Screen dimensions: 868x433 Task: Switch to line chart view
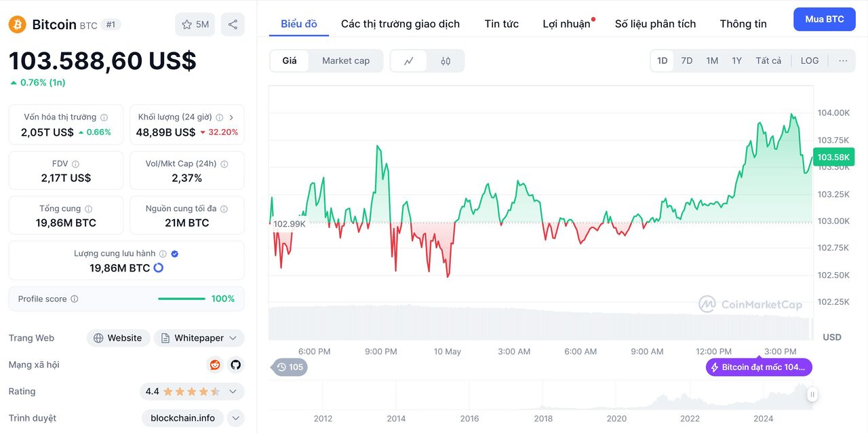(x=409, y=61)
